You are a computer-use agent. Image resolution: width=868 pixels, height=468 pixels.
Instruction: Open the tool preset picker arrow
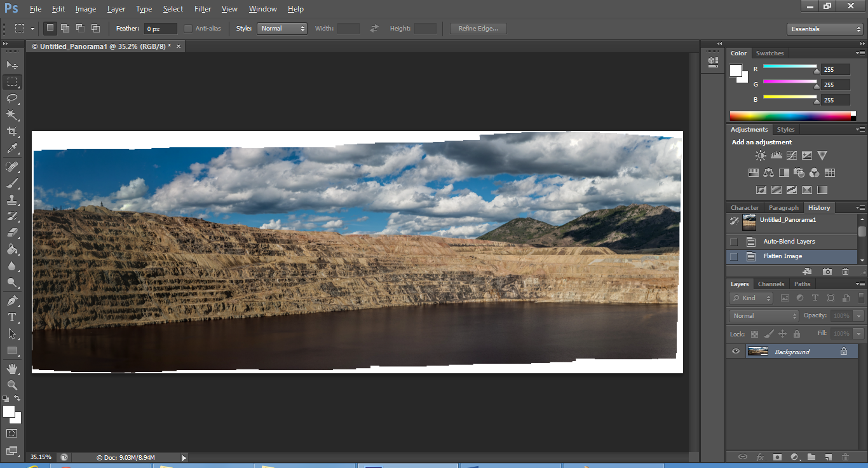(x=32, y=29)
